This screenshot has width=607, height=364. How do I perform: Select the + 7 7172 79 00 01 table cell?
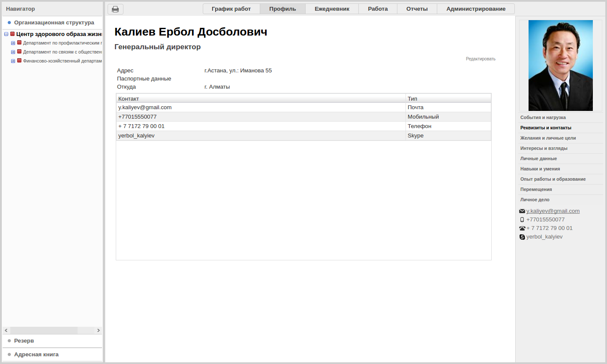pyautogui.click(x=261, y=126)
